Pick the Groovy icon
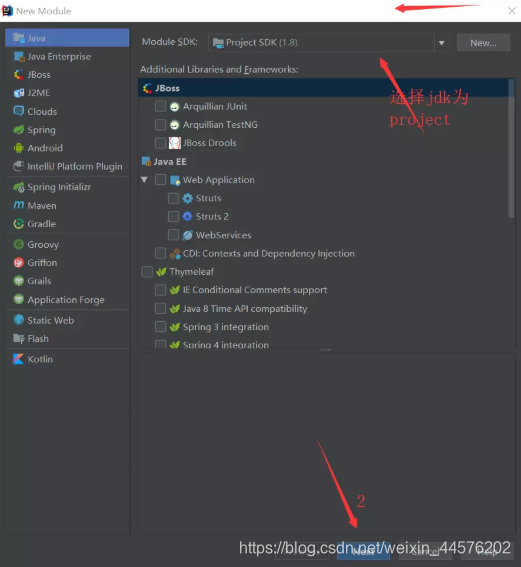The height and width of the screenshot is (567, 521). 18,244
